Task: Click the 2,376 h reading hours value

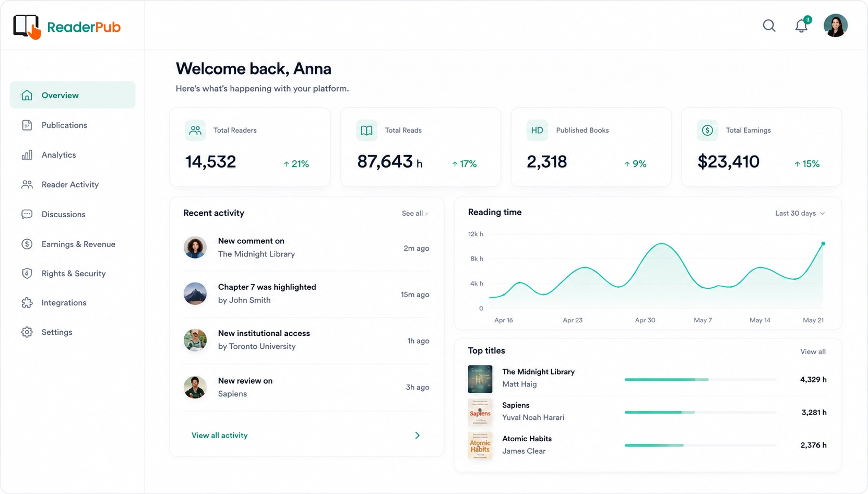Action: point(813,445)
